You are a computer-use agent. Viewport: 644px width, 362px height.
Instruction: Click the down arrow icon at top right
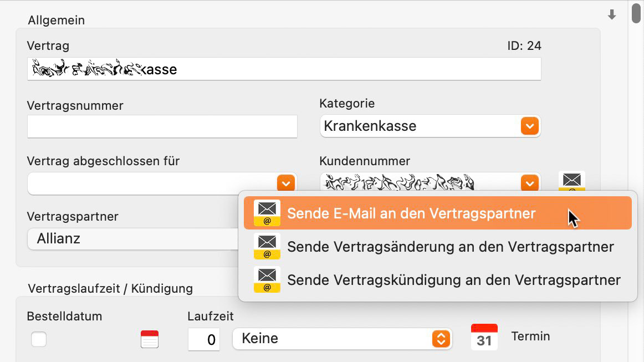[x=612, y=15]
